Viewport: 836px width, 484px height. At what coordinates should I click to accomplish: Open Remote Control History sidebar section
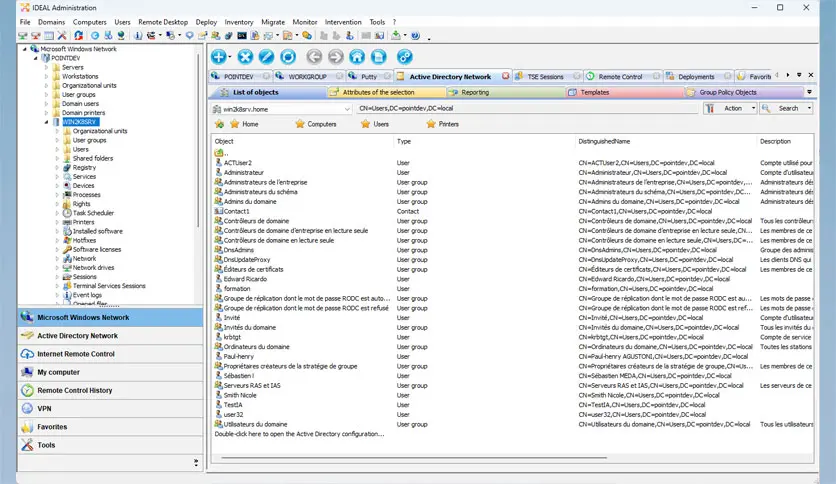[x=110, y=391]
